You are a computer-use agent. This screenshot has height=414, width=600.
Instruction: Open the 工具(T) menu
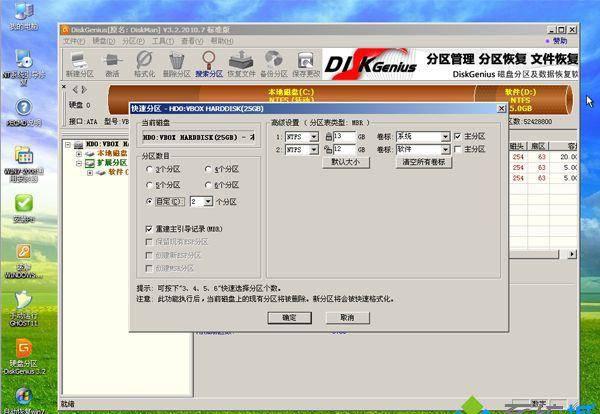(163, 41)
